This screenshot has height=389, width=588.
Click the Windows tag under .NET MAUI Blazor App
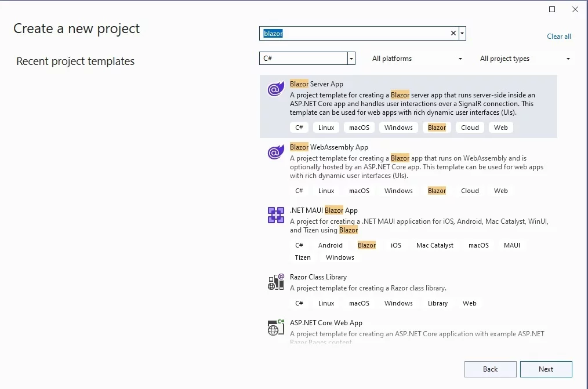(x=340, y=257)
